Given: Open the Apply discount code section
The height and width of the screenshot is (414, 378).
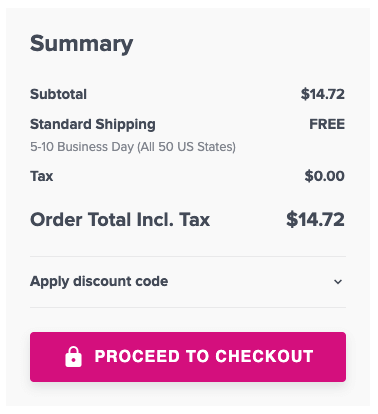Looking at the screenshot, I should 188,282.
